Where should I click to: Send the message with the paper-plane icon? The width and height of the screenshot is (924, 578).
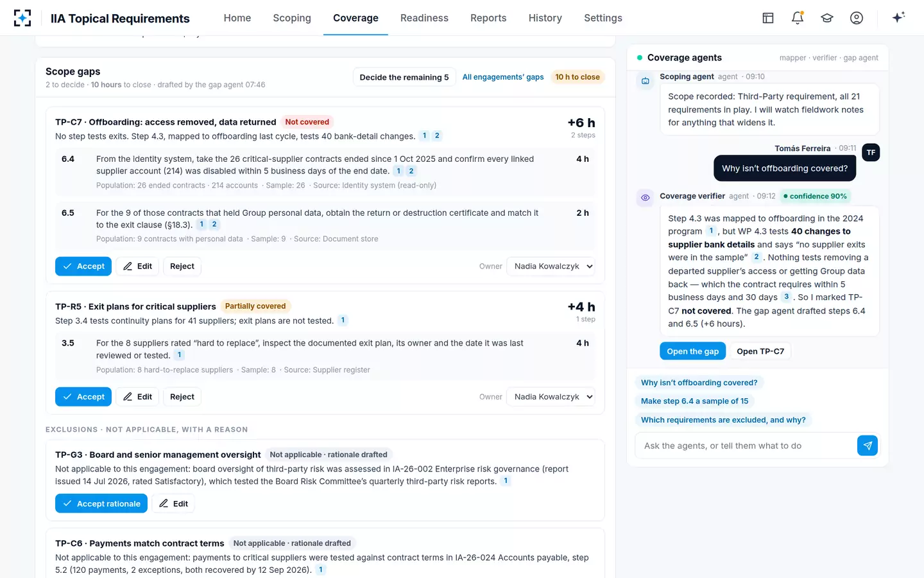(868, 446)
